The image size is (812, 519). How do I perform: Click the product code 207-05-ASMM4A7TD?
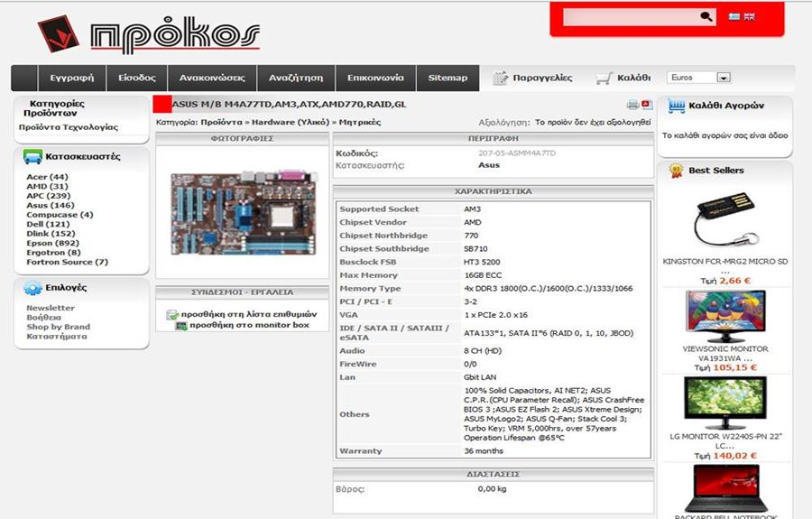pos(517,153)
